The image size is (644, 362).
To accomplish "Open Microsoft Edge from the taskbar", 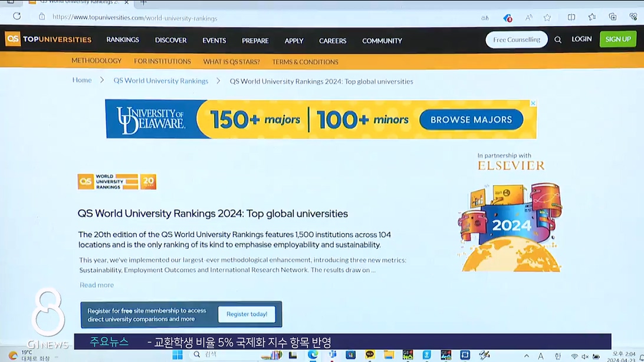I will coord(313,355).
